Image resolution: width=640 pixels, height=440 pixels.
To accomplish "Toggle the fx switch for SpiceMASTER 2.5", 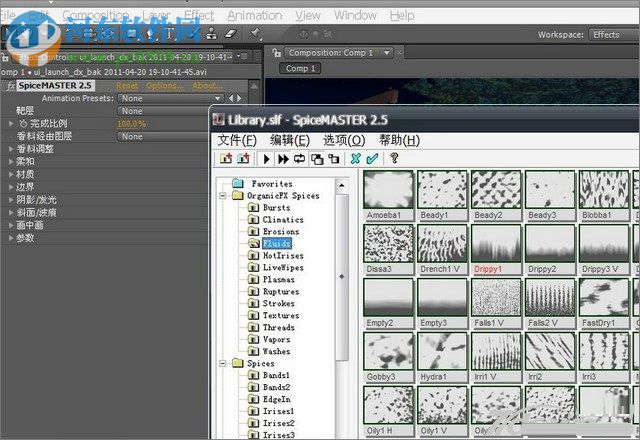I will click(x=11, y=86).
